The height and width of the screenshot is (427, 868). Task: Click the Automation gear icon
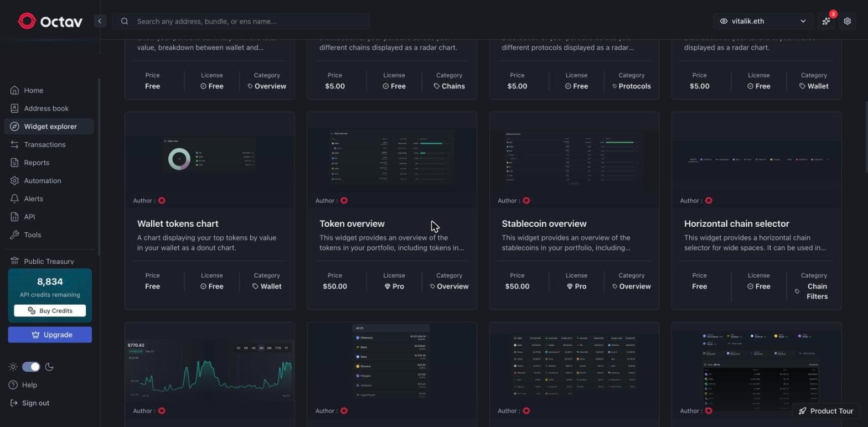point(14,180)
